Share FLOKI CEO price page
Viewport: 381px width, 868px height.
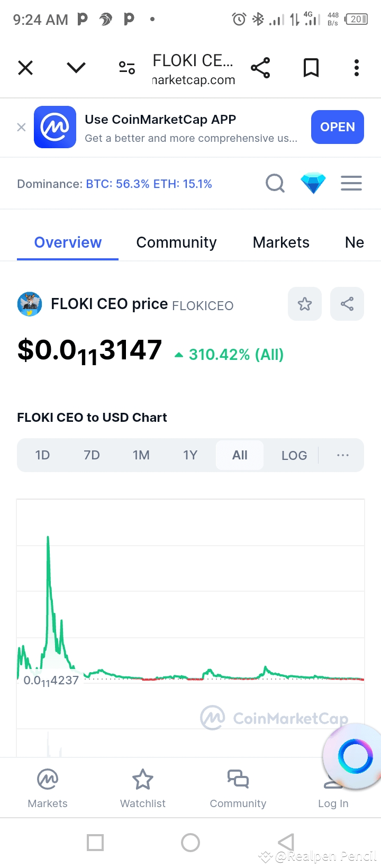click(x=347, y=304)
